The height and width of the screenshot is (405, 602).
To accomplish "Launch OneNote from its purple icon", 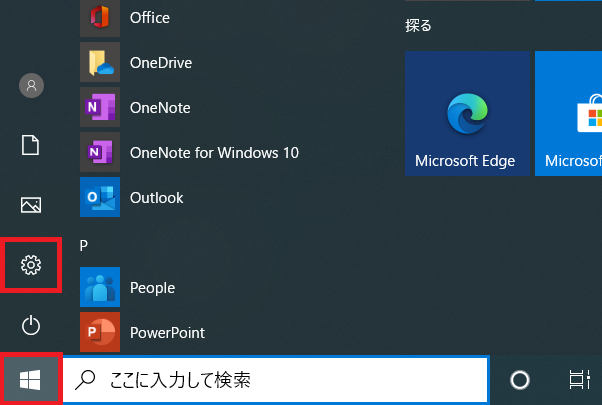I will (100, 107).
